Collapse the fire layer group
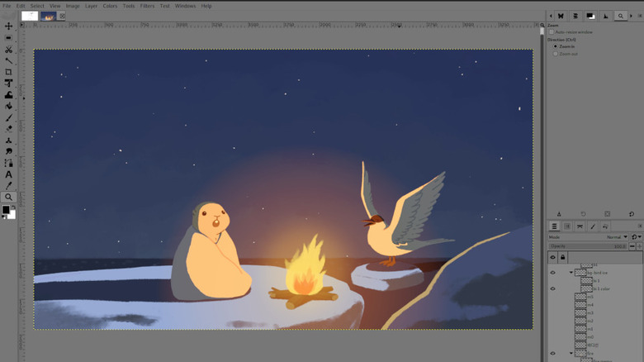 [x=571, y=353]
